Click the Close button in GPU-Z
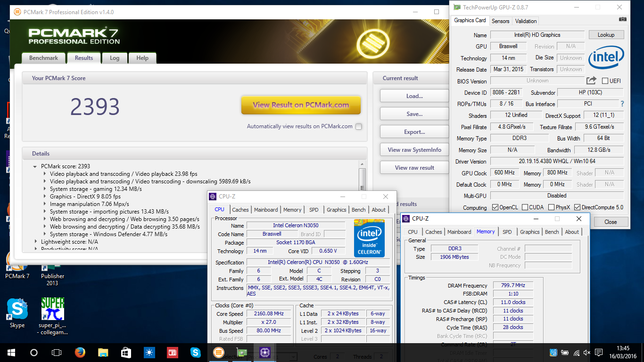Image resolution: width=644 pixels, height=362 pixels. [x=611, y=222]
